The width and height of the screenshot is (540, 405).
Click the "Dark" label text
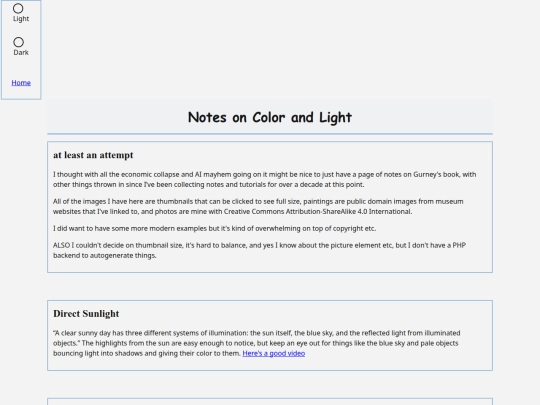[x=21, y=52]
